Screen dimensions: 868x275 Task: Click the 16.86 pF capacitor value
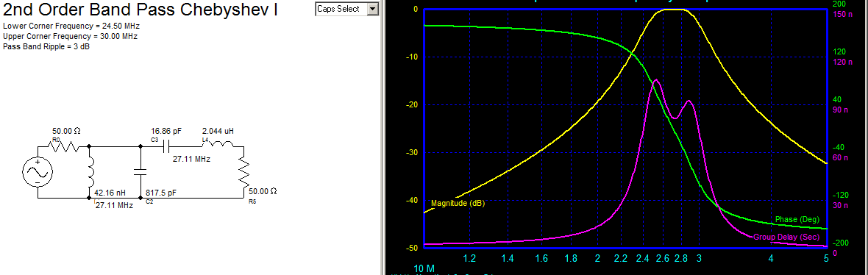[166, 131]
